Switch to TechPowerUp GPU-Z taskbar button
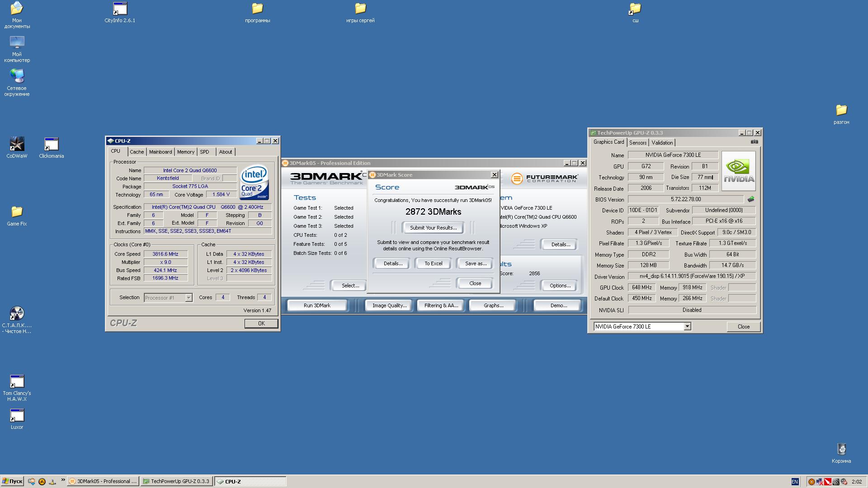 (x=176, y=482)
